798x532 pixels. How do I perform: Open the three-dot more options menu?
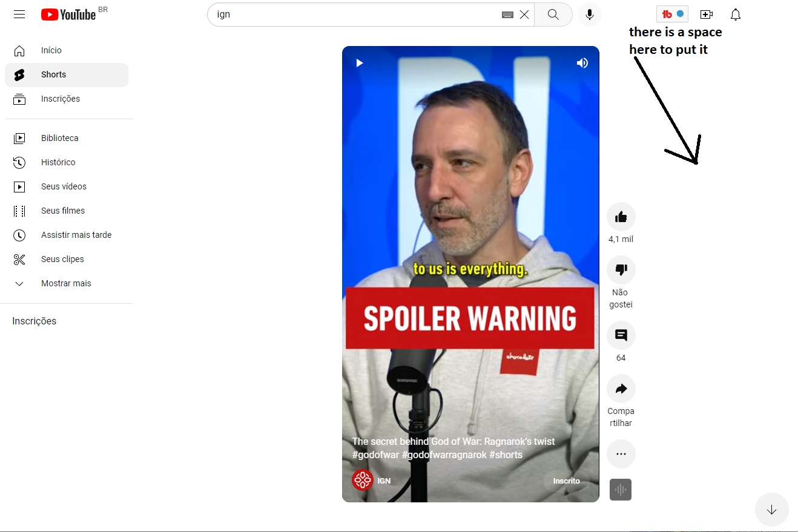point(621,454)
